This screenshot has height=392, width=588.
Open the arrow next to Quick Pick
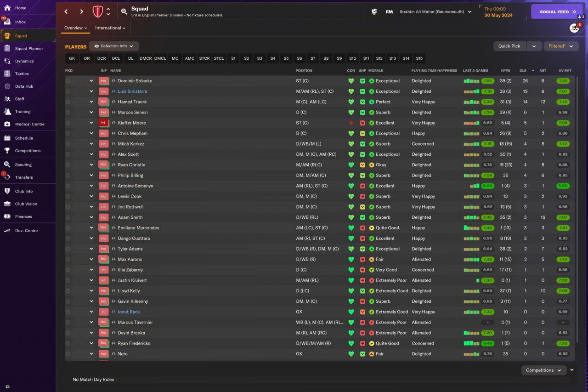coord(534,46)
